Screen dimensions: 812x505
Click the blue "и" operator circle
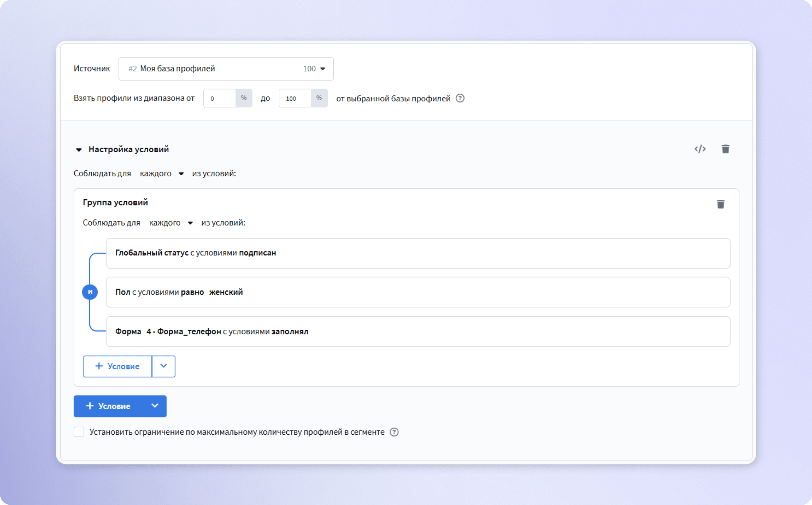click(x=90, y=292)
